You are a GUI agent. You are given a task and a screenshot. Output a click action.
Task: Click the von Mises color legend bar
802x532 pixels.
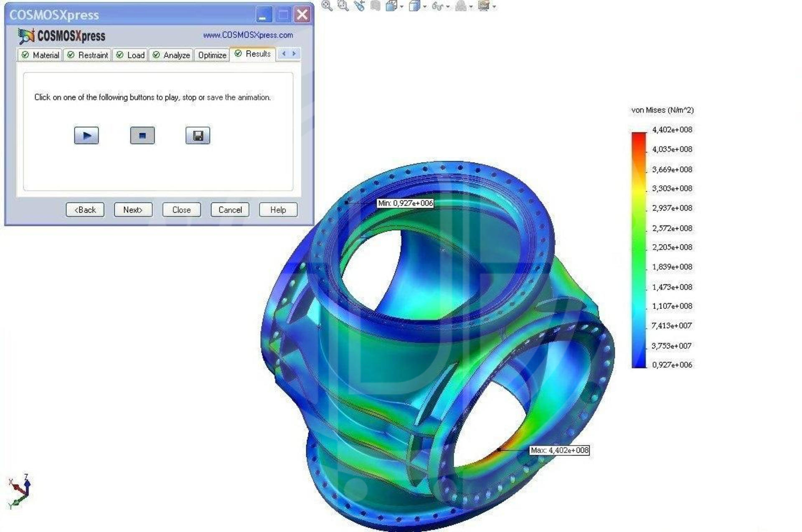(x=639, y=250)
